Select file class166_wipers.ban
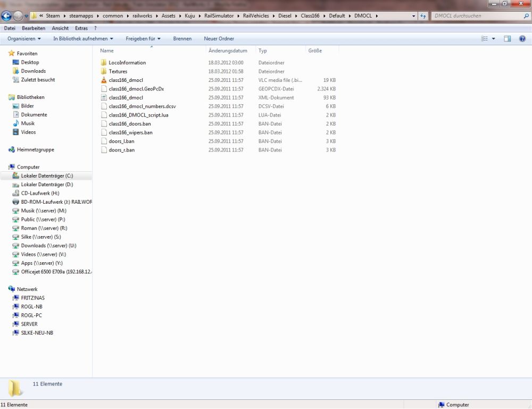The image size is (532, 409). 131,132
